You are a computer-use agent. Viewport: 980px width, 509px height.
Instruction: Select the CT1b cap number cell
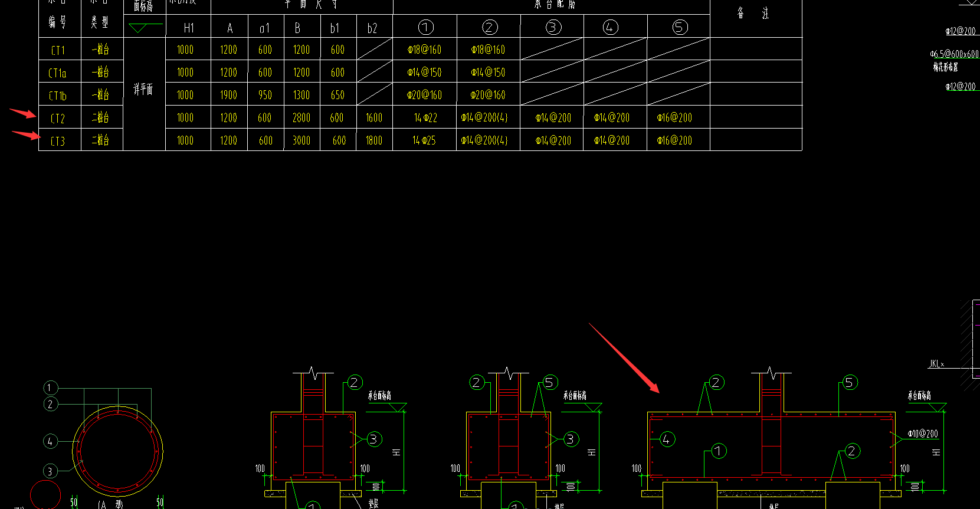58,96
